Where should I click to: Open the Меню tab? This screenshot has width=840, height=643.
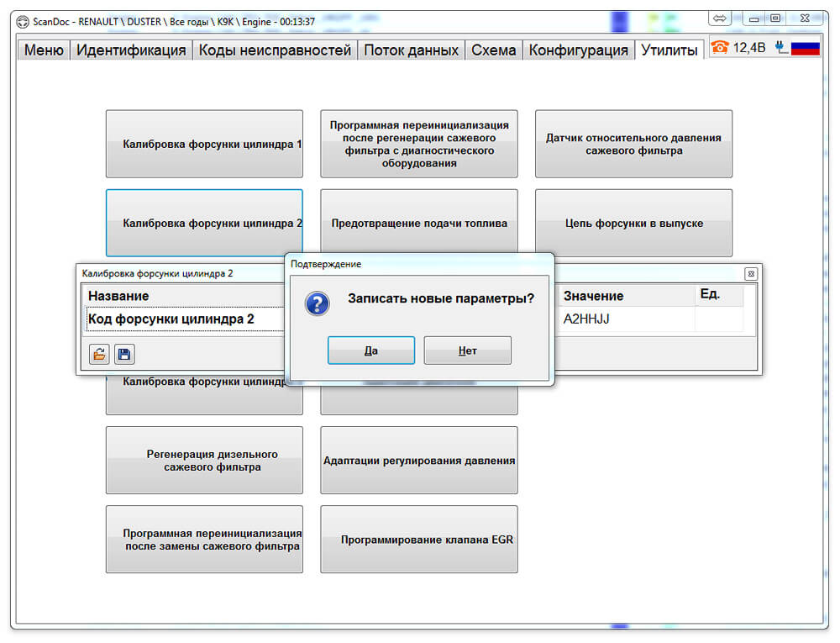pyautogui.click(x=44, y=50)
